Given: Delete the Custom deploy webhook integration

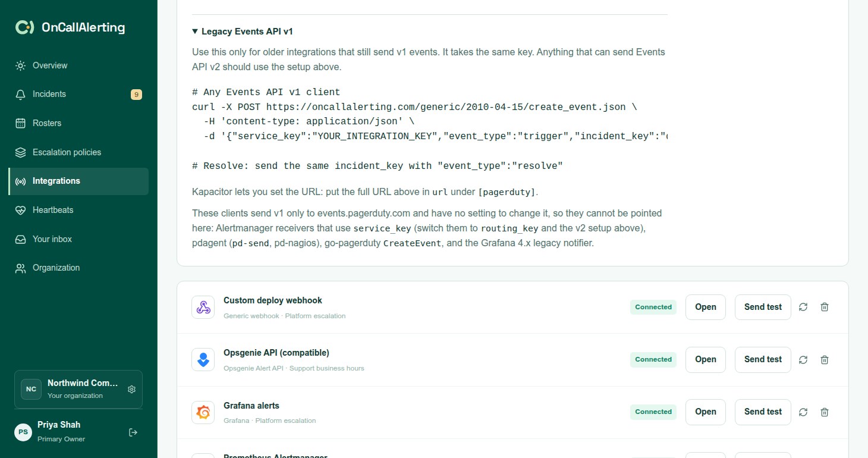Looking at the screenshot, I should coord(825,307).
